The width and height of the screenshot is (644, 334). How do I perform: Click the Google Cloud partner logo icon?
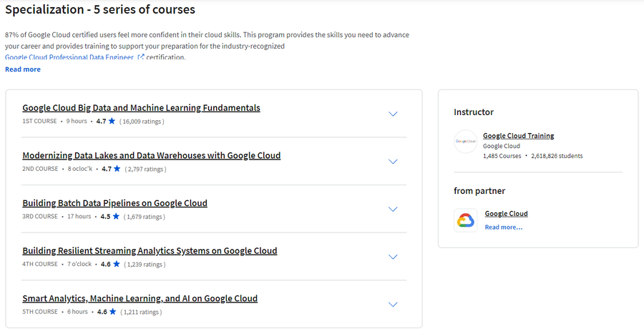465,220
